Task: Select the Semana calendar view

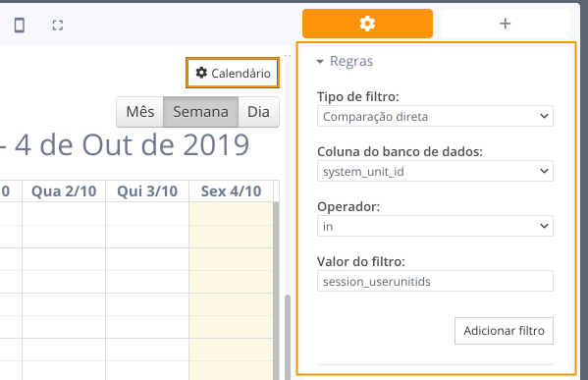Action: tap(200, 112)
